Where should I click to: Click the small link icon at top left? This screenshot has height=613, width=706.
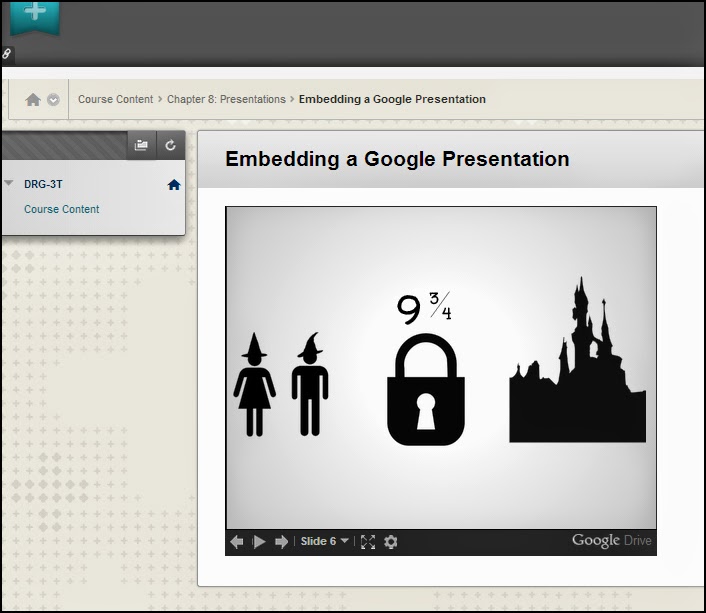(x=7, y=54)
